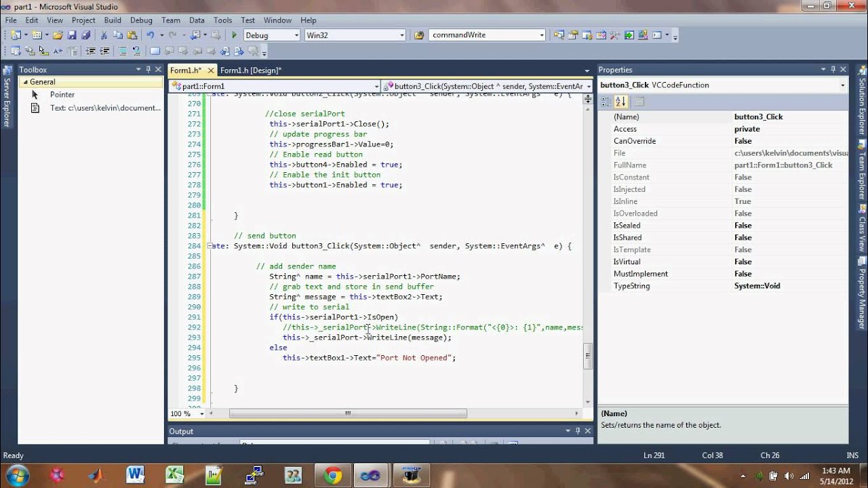Select the IsVirtual property row

coord(723,262)
